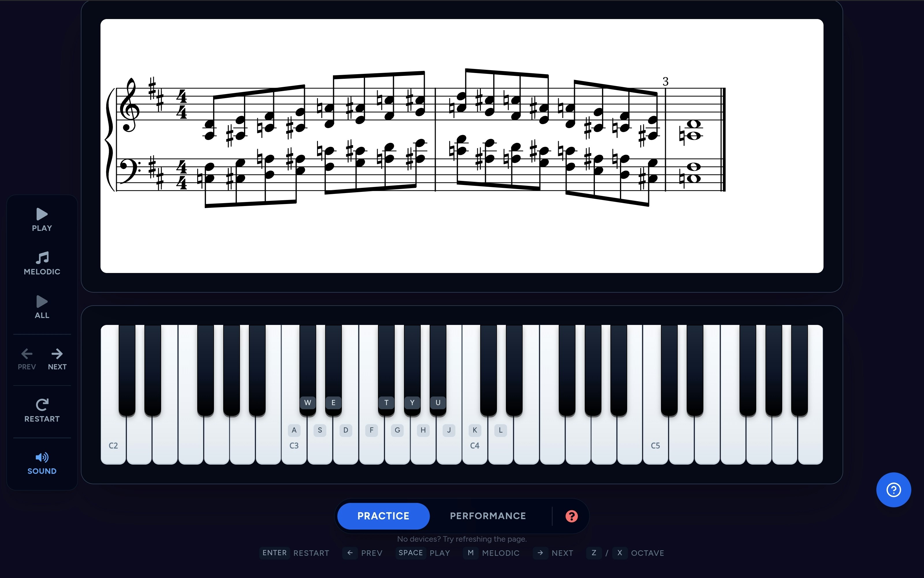Go to previous exercise with Prev arrow

click(x=27, y=353)
